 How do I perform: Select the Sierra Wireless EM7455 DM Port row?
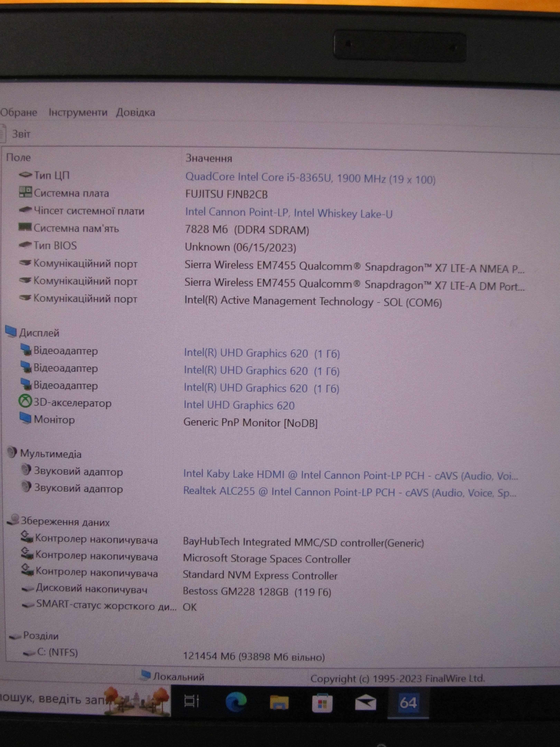tap(354, 285)
